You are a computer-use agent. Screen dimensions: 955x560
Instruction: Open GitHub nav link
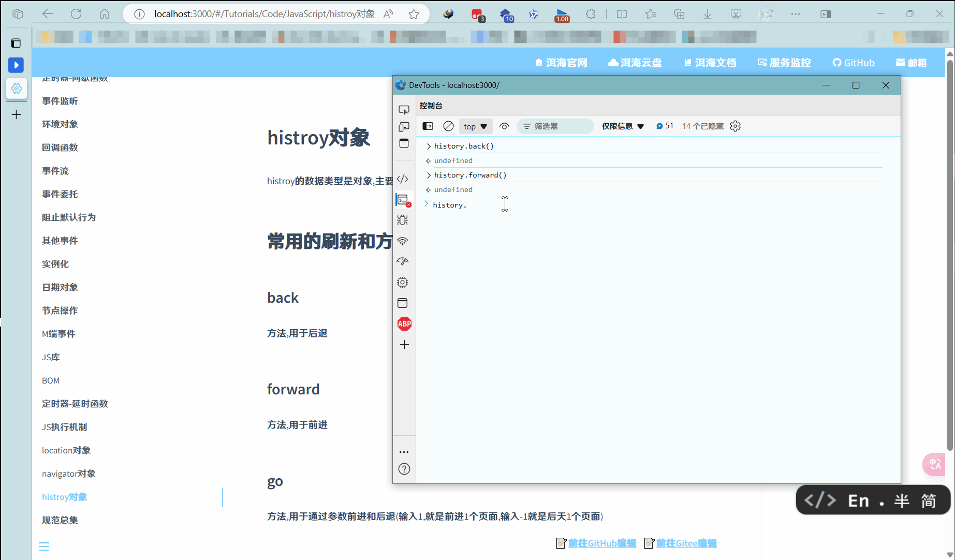point(854,63)
